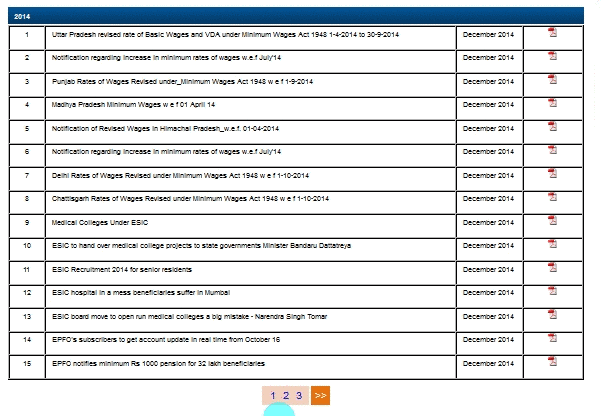
Task: Open PDF icon in row 6 July'14 notification
Action: pyautogui.click(x=552, y=150)
